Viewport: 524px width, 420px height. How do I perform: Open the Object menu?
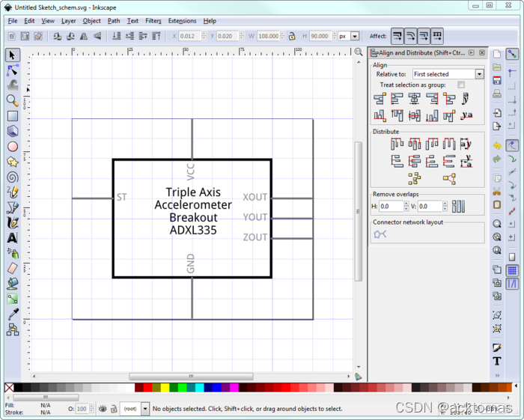pyautogui.click(x=91, y=21)
